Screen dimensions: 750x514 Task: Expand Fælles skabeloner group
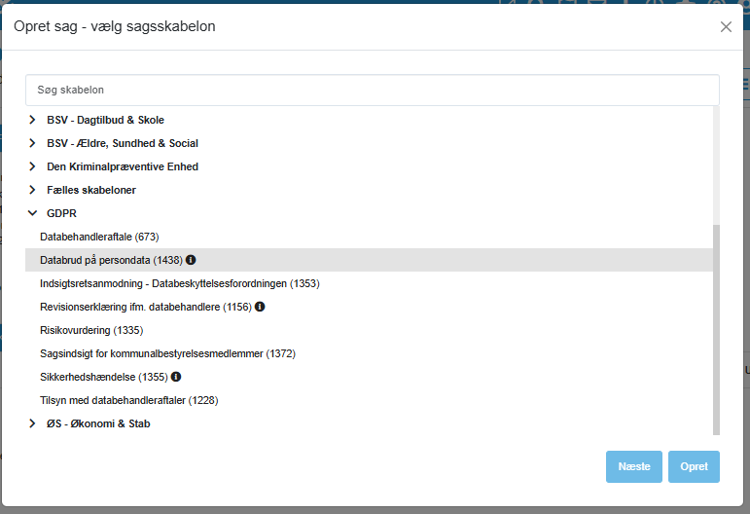[x=32, y=190]
